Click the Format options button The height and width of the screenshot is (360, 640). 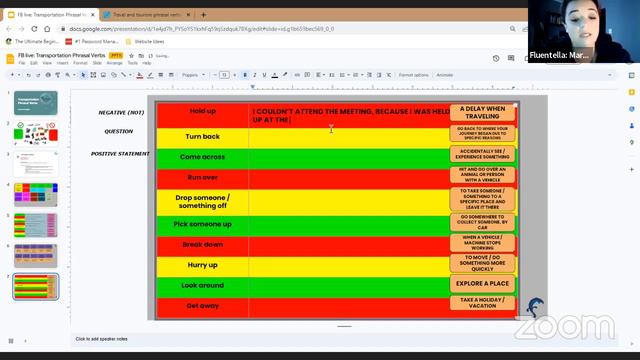pos(413,75)
